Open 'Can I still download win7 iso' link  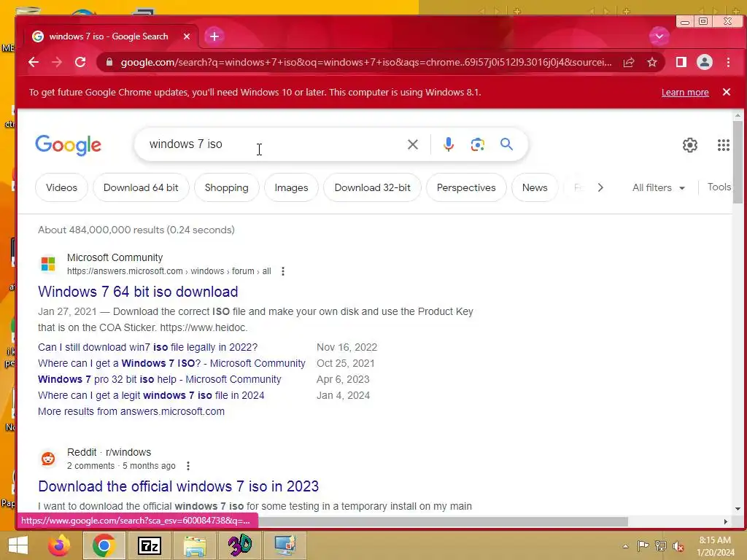(147, 347)
